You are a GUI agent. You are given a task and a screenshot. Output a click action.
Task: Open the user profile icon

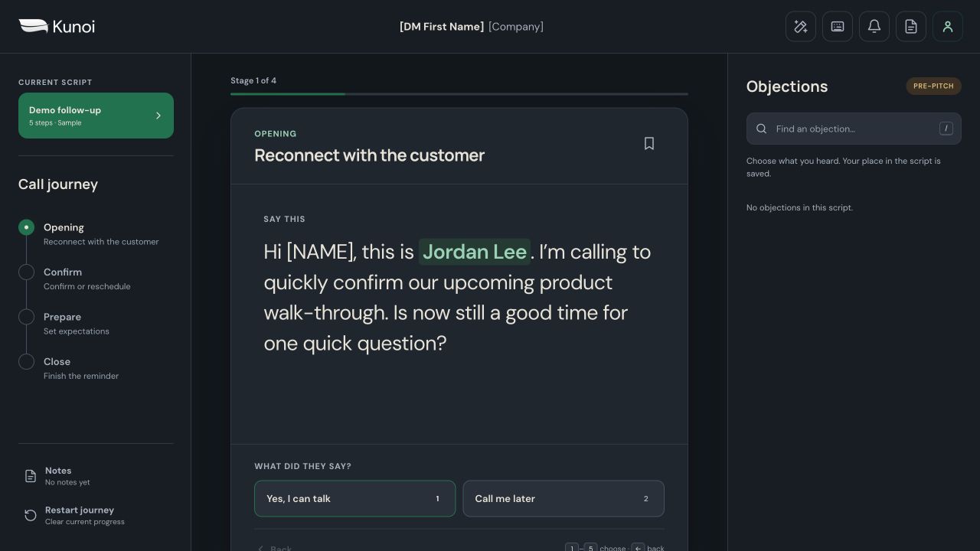(x=948, y=27)
